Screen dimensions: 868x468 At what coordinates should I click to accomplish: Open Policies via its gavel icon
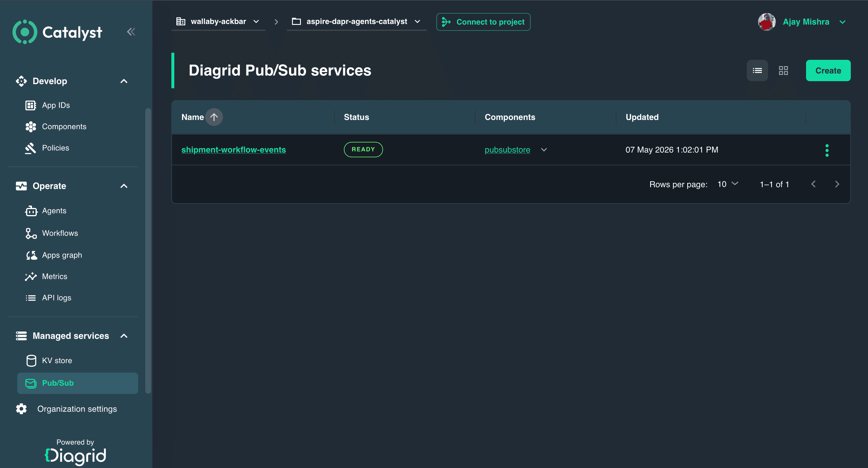click(31, 148)
